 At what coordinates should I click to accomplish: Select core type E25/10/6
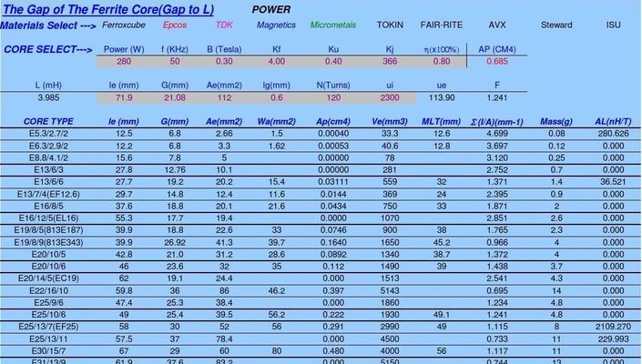[x=48, y=315]
